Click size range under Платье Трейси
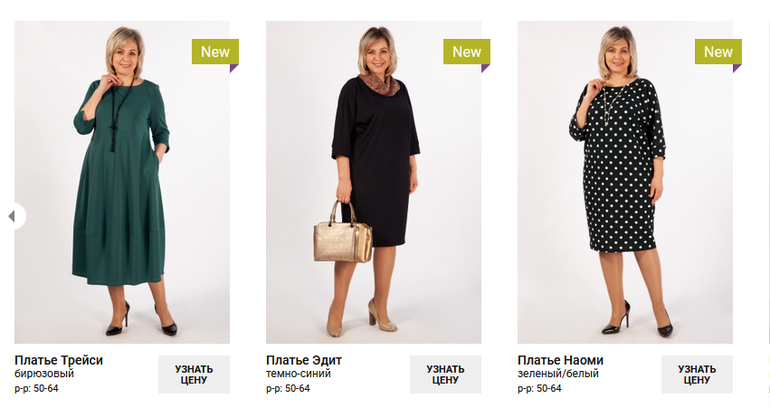This screenshot has width=770, height=408. [36, 388]
